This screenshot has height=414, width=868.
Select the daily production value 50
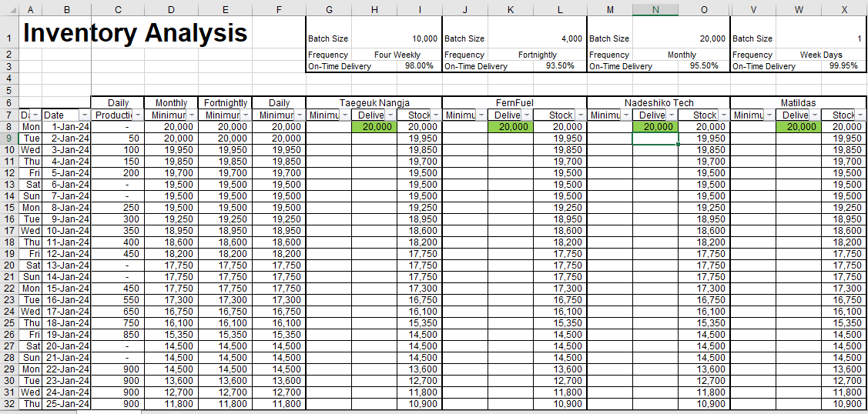118,139
